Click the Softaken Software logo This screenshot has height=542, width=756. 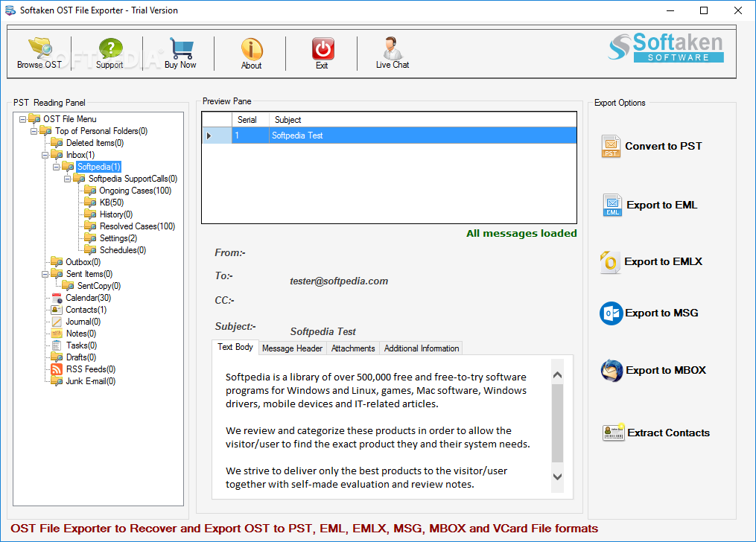(667, 48)
